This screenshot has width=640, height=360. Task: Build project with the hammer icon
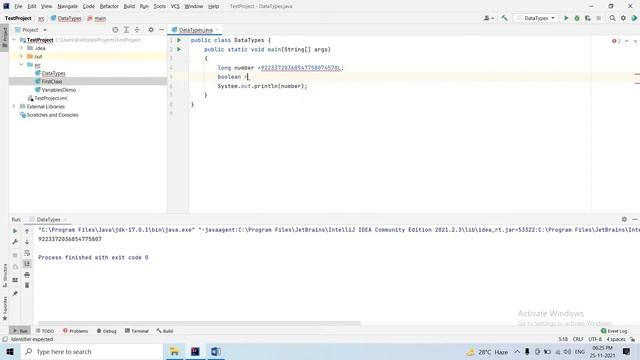tap(504, 18)
